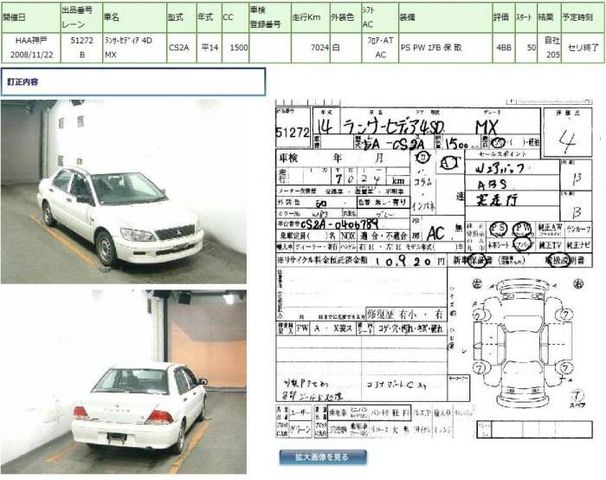
Task: Select the 装備 column header
Action: (445, 17)
